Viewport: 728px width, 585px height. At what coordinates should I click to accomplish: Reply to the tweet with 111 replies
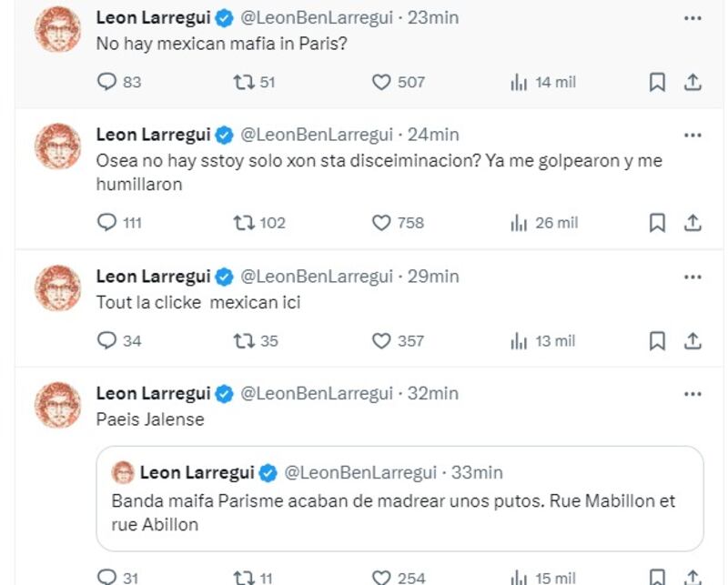pos(119,223)
